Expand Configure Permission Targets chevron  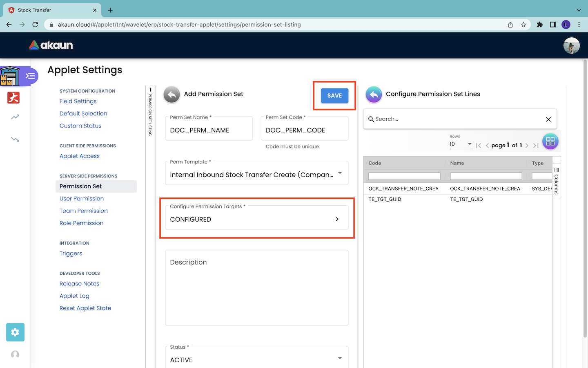point(337,219)
